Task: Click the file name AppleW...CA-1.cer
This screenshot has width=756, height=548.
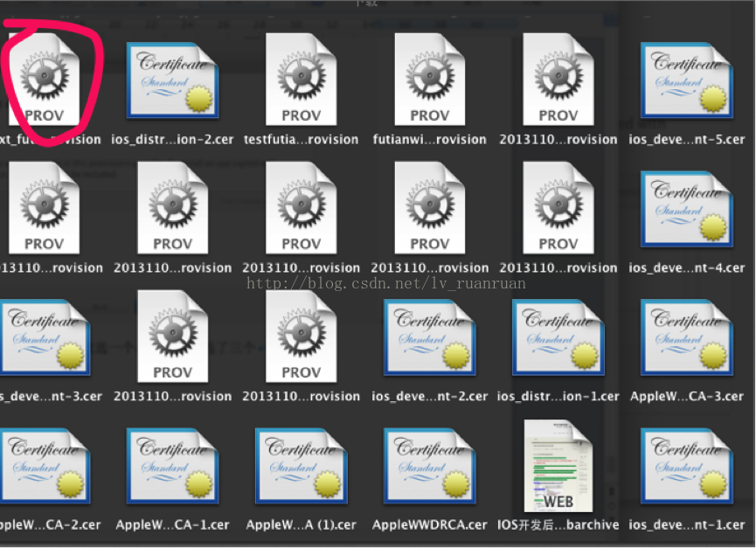Action: click(172, 525)
